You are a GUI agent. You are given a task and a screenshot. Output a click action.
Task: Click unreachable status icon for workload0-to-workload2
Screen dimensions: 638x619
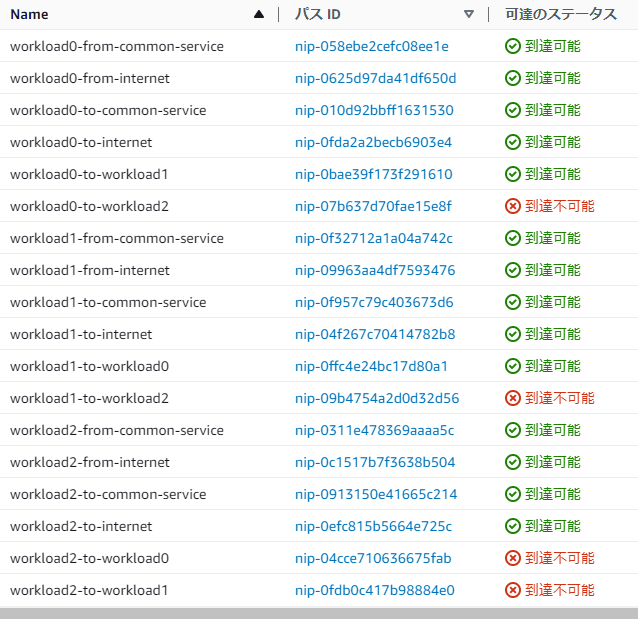513,206
